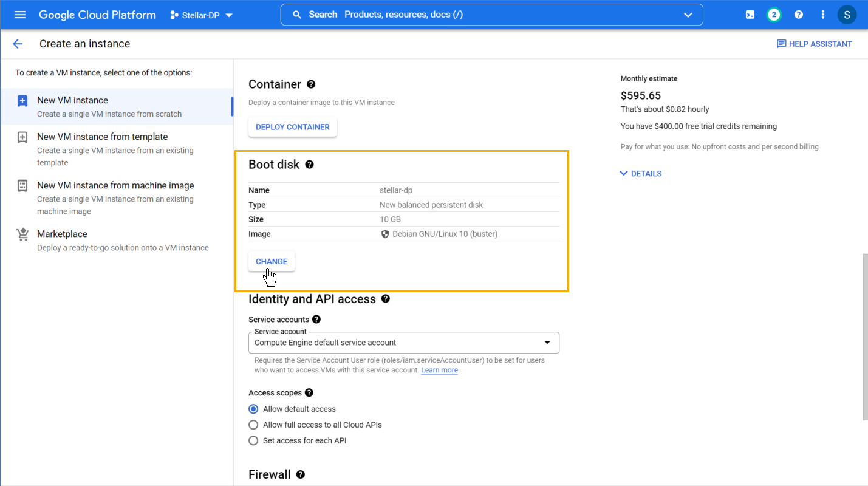868x486 pixels.
Task: Open notifications badge showing 2
Action: click(773, 15)
